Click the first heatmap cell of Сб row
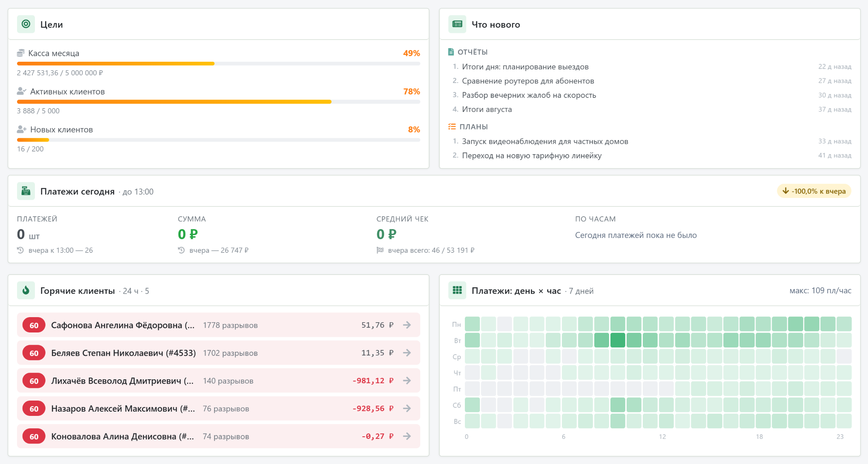 [x=472, y=405]
